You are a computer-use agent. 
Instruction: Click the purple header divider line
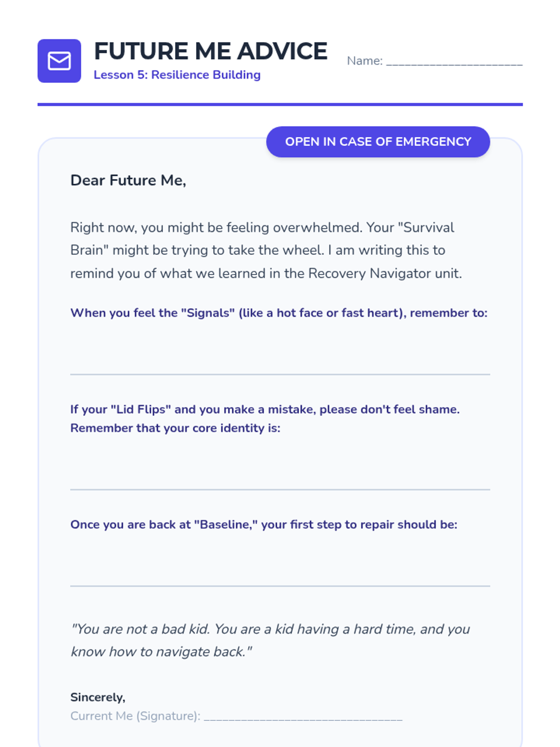[280, 105]
